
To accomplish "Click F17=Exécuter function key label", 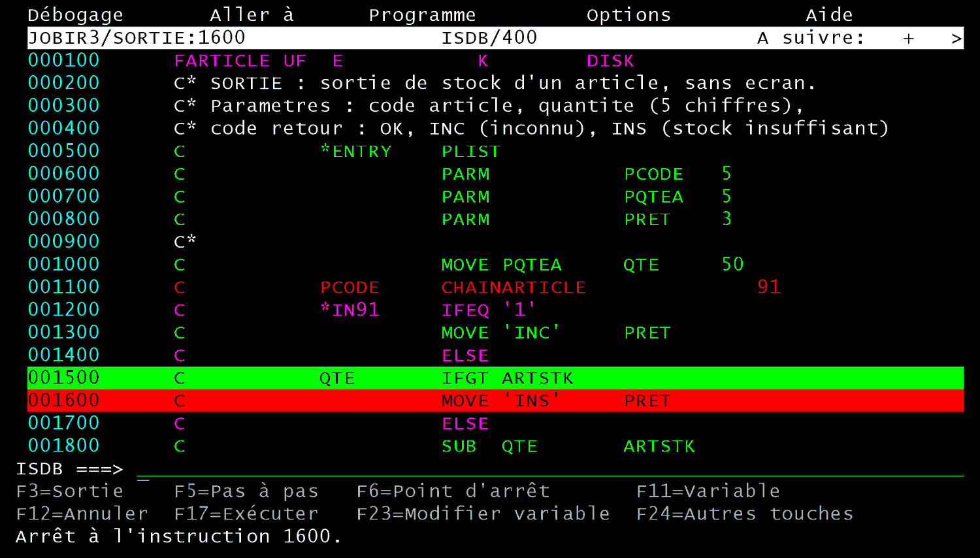I will coord(246,514).
